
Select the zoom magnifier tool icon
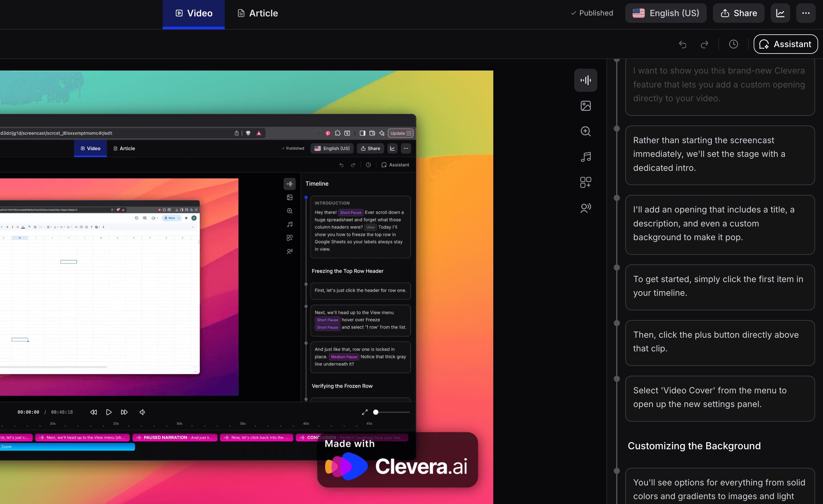[x=585, y=131]
